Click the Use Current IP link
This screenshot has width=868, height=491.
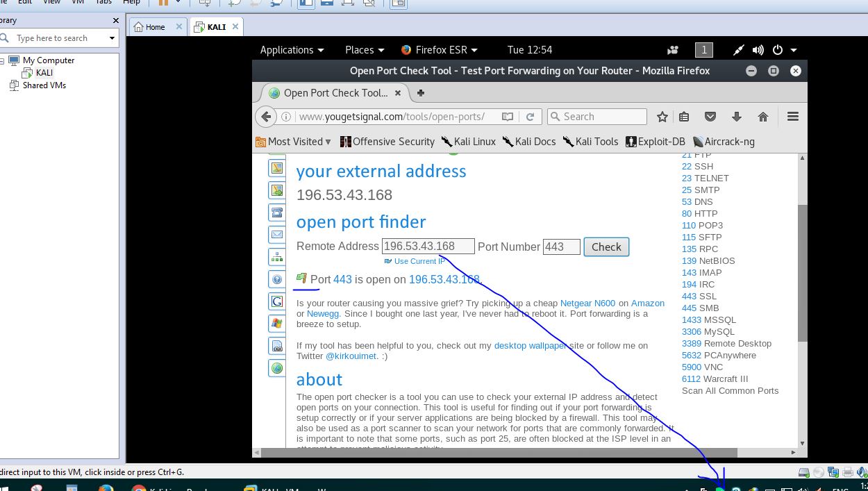pos(419,261)
